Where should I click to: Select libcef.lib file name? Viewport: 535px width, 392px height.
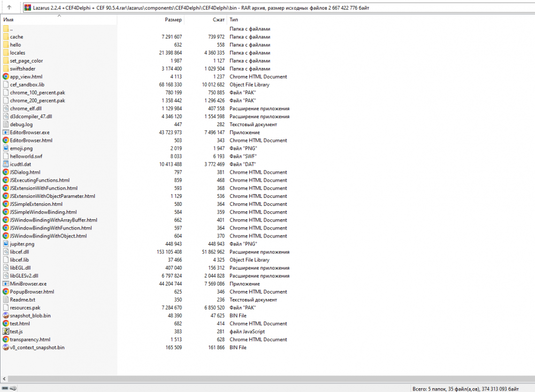pos(19,259)
